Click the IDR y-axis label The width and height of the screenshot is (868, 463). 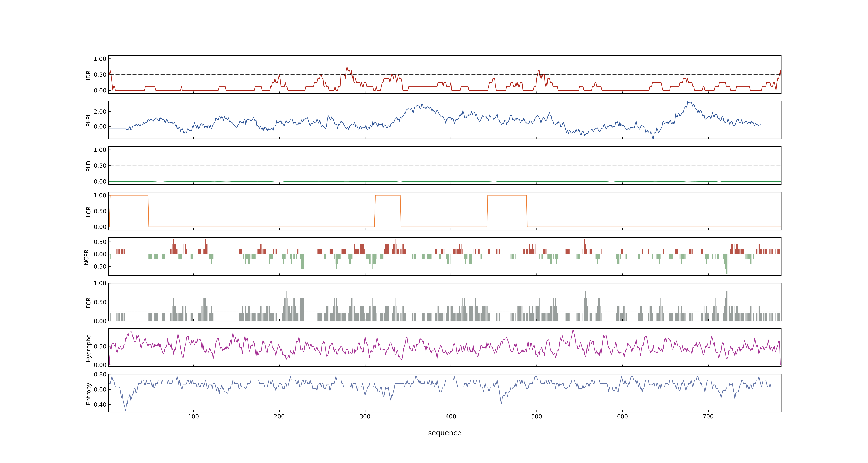point(88,75)
